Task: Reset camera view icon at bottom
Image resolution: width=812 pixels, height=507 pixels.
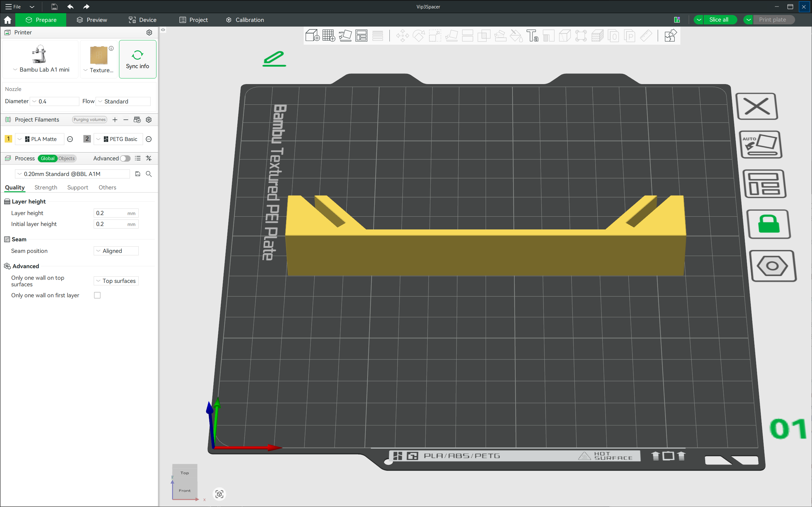Action: [220, 494]
